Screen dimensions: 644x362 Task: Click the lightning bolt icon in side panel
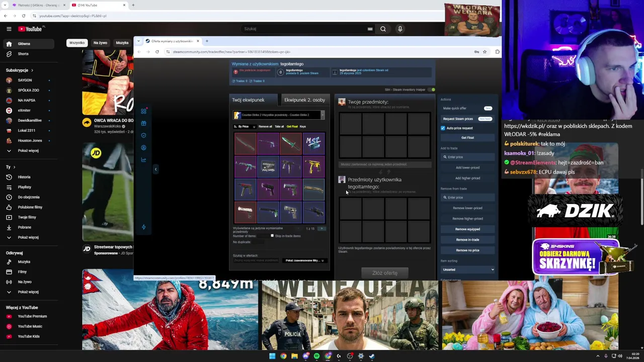pos(143,227)
